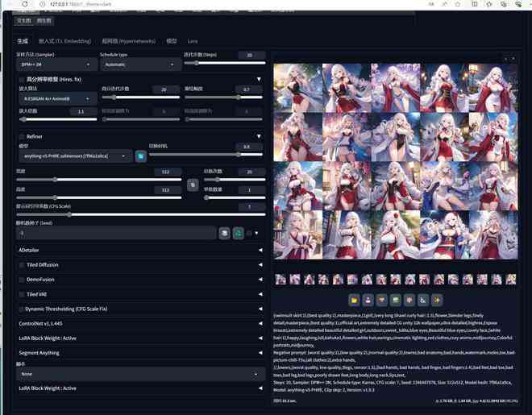
Task: Swap the width and height values
Action: 193,185
